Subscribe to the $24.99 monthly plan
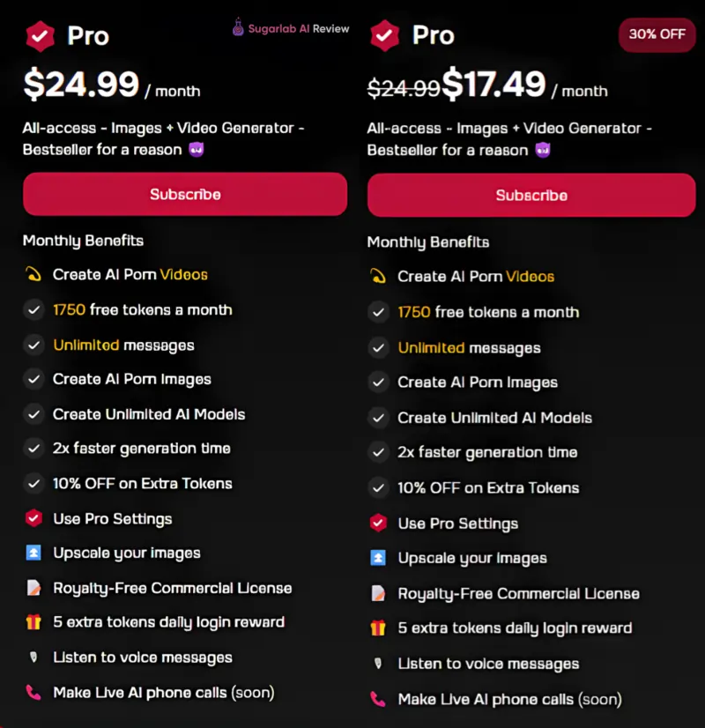This screenshot has height=728, width=705. [184, 195]
